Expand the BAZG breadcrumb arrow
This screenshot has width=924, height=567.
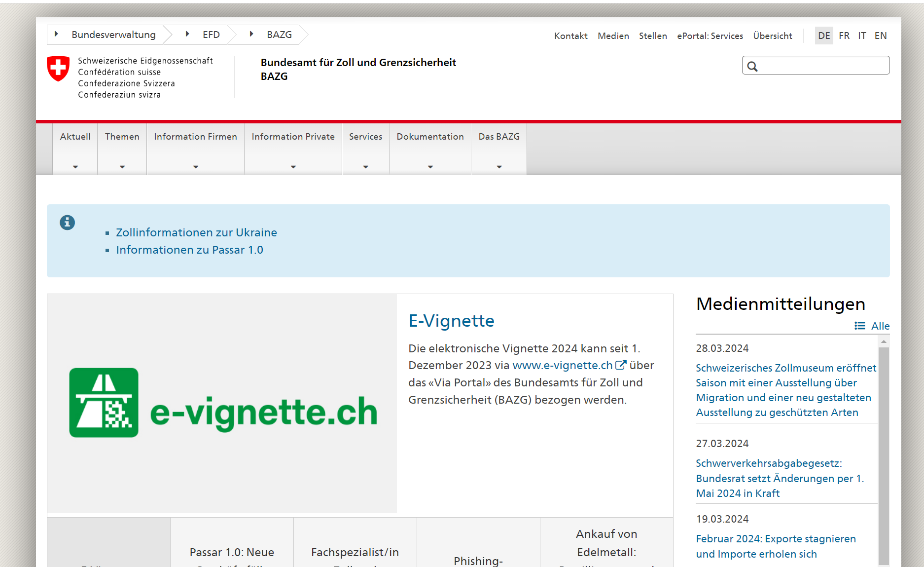pyautogui.click(x=251, y=34)
